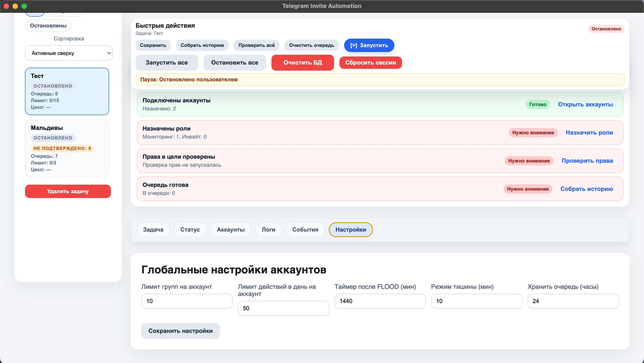This screenshot has height=363, width=644.
Task: Click the Проверить права link
Action: pos(587,161)
